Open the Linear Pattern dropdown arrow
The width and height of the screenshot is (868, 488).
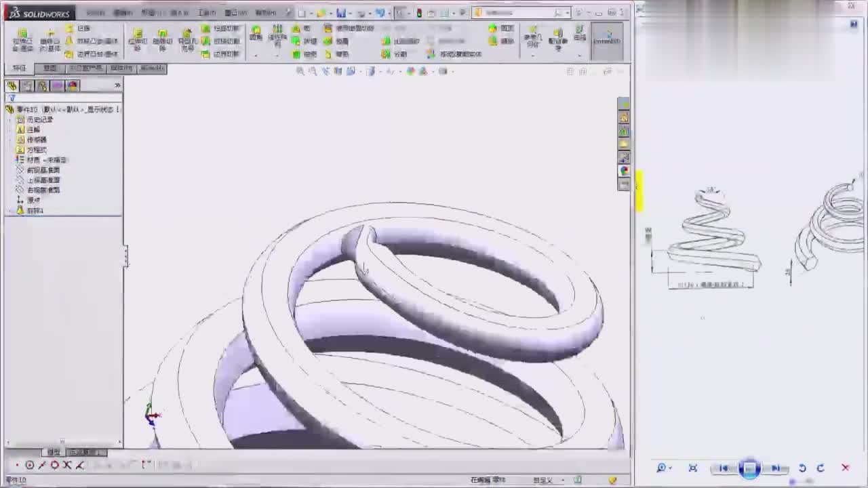point(277,55)
